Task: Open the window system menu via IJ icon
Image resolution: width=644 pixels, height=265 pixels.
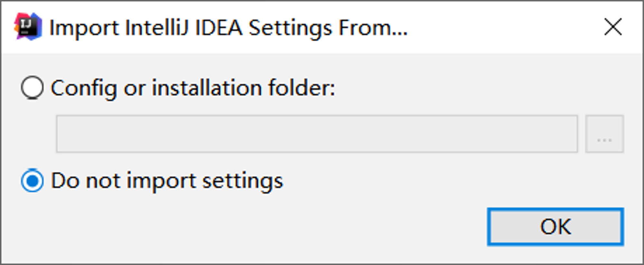Action: pos(28,26)
